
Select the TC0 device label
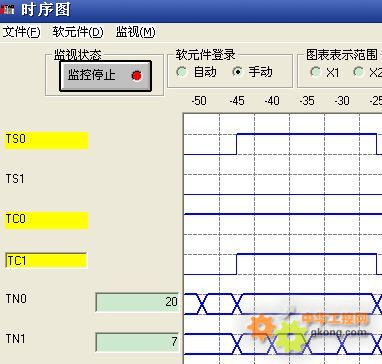pyautogui.click(x=46, y=220)
